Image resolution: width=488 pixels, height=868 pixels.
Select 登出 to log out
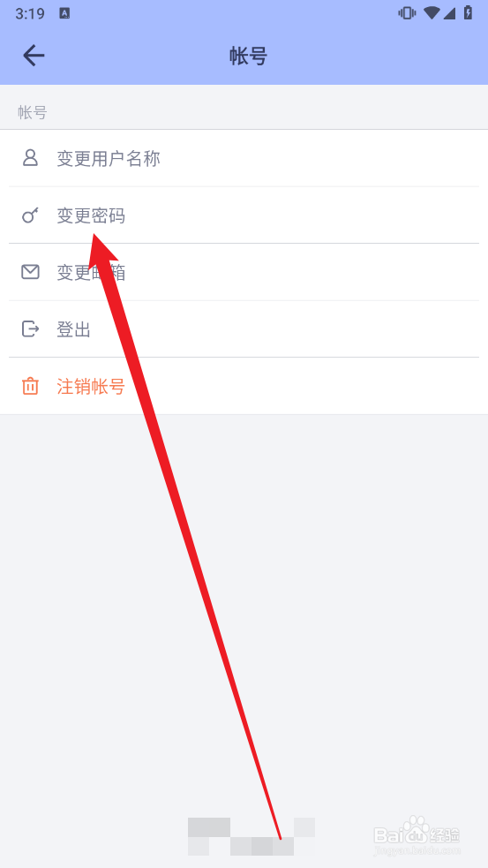pos(244,329)
